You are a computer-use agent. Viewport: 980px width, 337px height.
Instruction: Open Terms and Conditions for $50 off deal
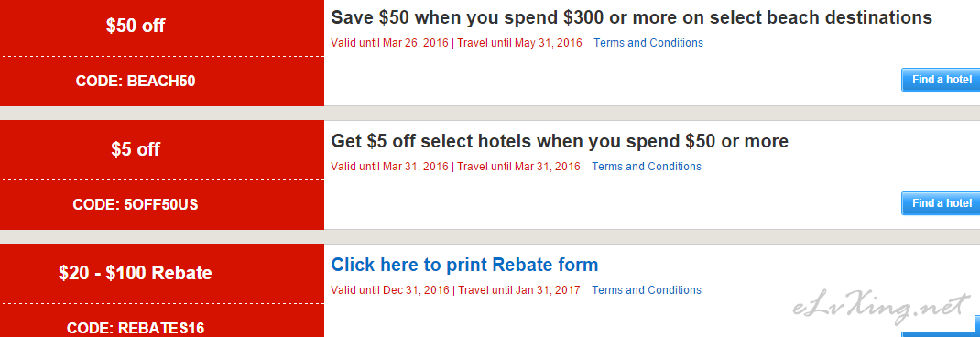pyautogui.click(x=648, y=43)
